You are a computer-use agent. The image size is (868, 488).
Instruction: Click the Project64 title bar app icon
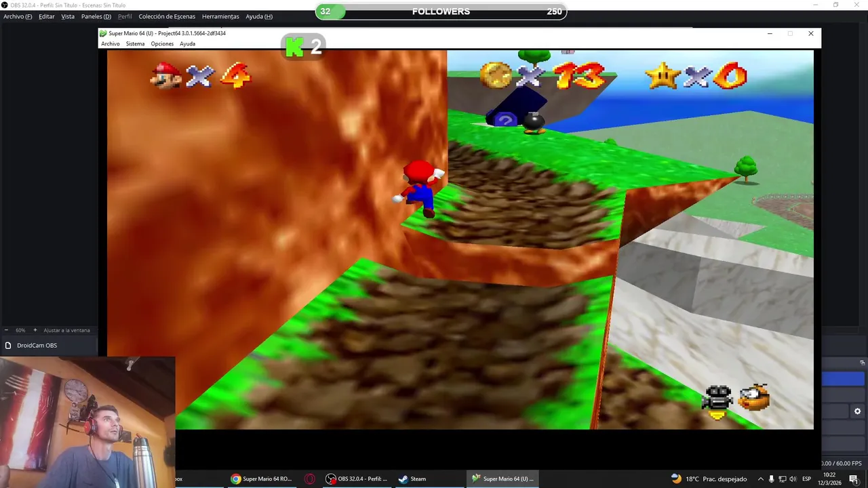[x=103, y=33]
